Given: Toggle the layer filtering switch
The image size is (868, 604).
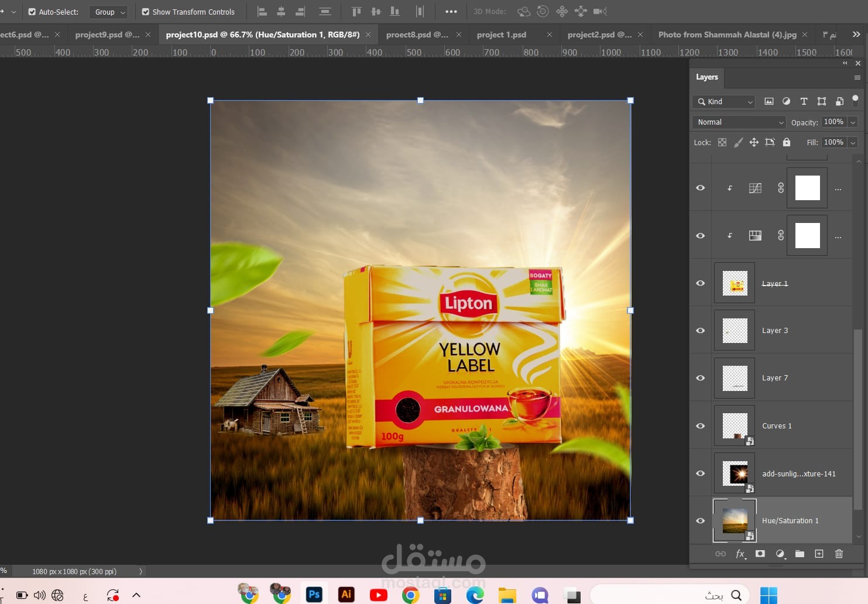Looking at the screenshot, I should pos(855,101).
